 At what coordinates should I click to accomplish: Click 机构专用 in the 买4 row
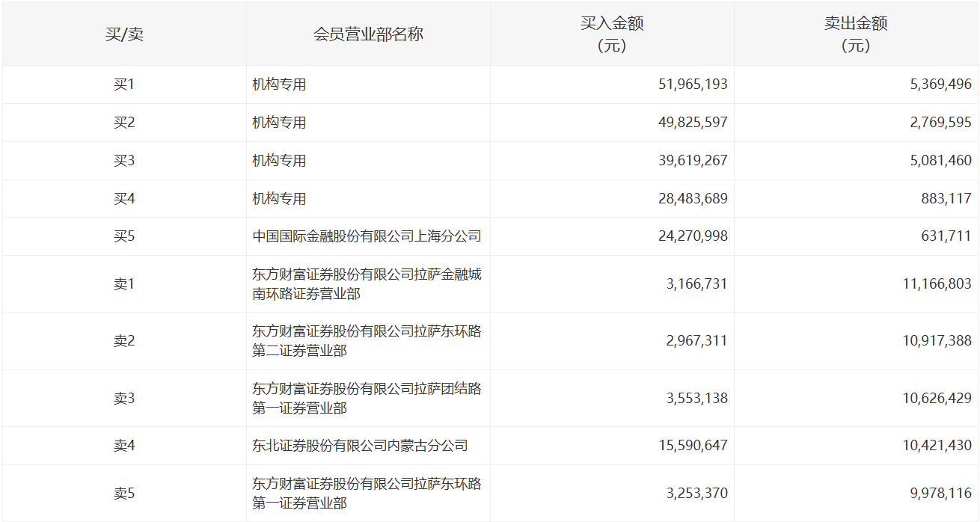click(279, 199)
